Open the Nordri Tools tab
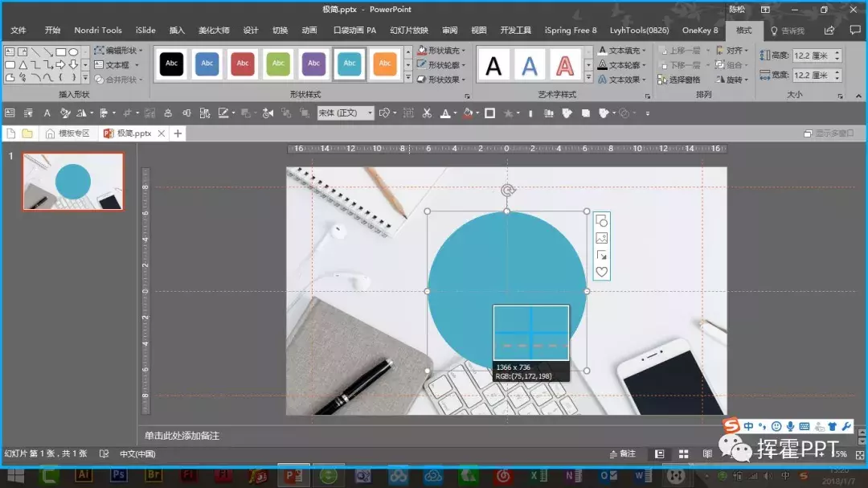This screenshot has height=488, width=868. [98, 31]
